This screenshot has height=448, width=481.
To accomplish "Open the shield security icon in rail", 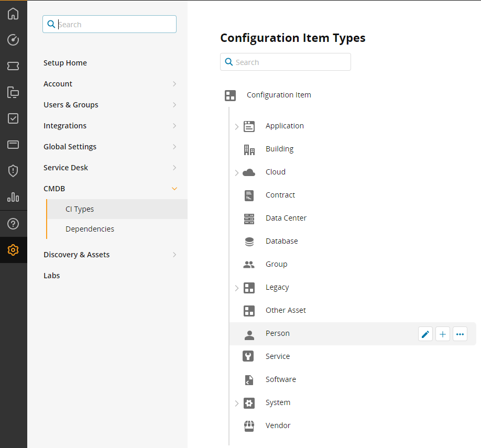I will [13, 171].
